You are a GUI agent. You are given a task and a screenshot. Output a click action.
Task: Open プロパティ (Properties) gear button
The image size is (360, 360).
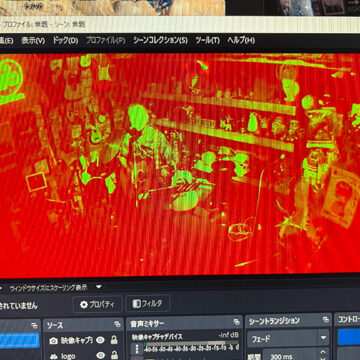pos(98,304)
